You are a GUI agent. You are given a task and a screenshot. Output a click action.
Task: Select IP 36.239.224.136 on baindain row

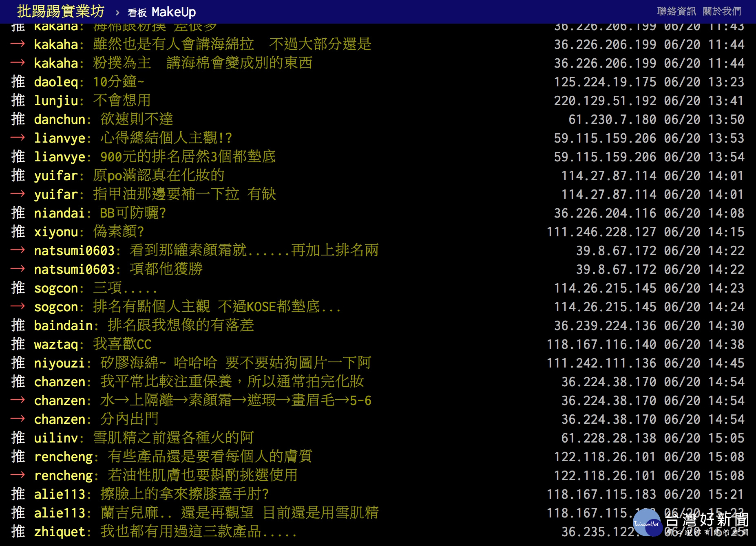(605, 326)
